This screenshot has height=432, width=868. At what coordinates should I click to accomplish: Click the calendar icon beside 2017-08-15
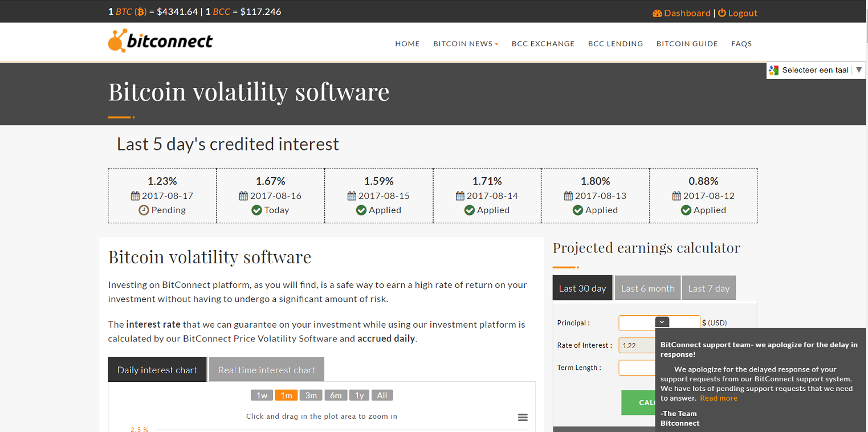click(352, 195)
